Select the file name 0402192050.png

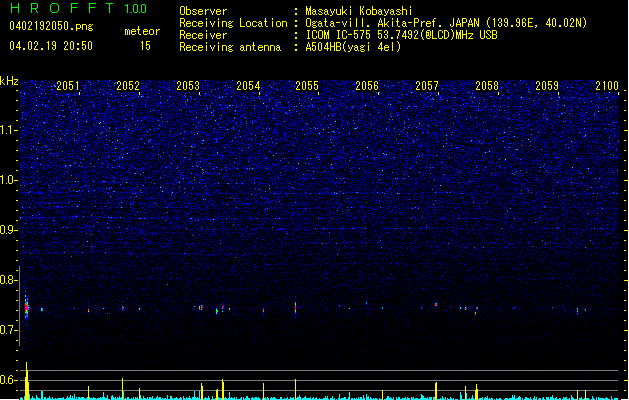(x=51, y=26)
